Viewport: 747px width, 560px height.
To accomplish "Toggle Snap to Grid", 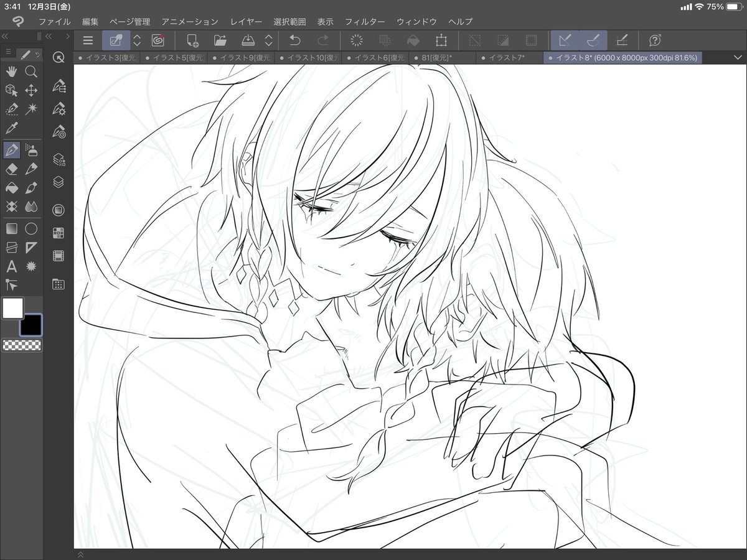I will (x=621, y=40).
